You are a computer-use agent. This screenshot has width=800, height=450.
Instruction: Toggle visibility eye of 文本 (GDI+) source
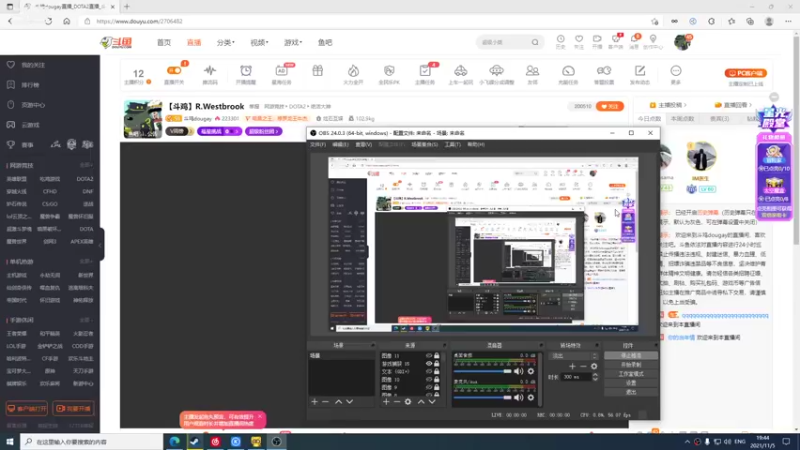pos(429,371)
